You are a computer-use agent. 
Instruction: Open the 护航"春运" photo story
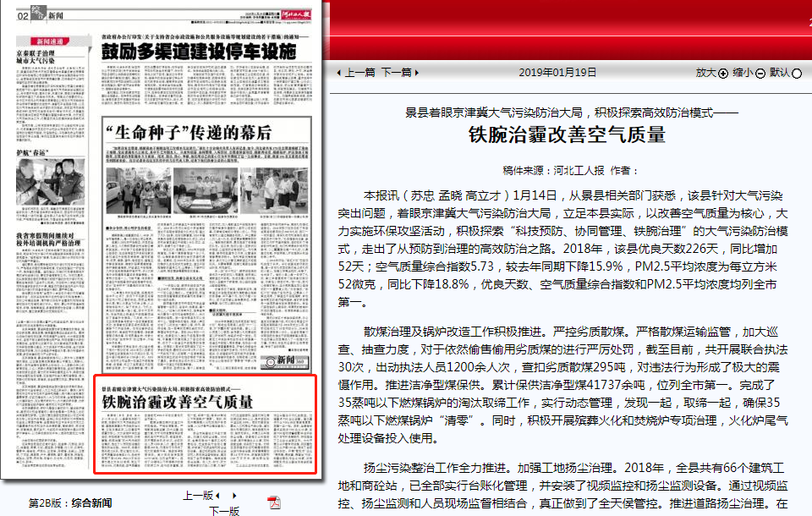35,152
